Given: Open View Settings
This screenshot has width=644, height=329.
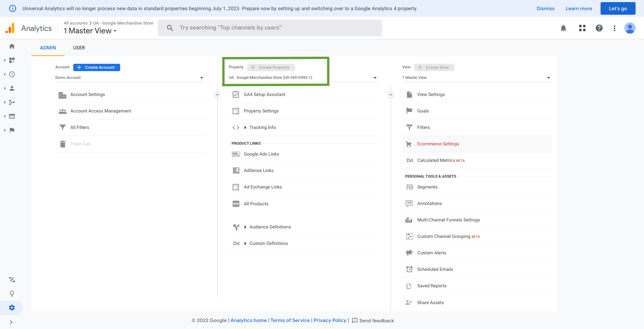Looking at the screenshot, I should tap(431, 95).
